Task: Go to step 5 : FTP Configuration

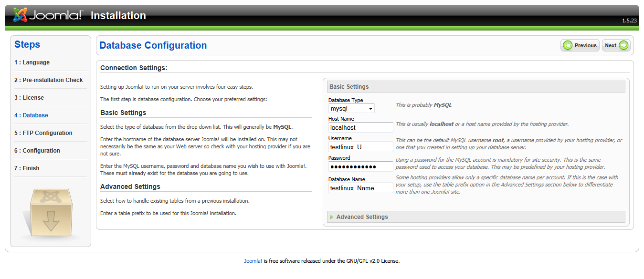Action: pos(43,133)
